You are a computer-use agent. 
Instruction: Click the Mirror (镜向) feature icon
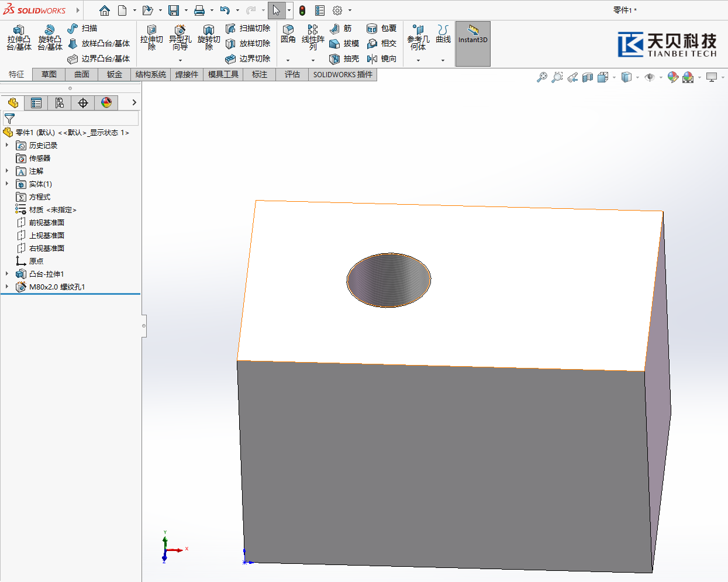tap(372, 58)
